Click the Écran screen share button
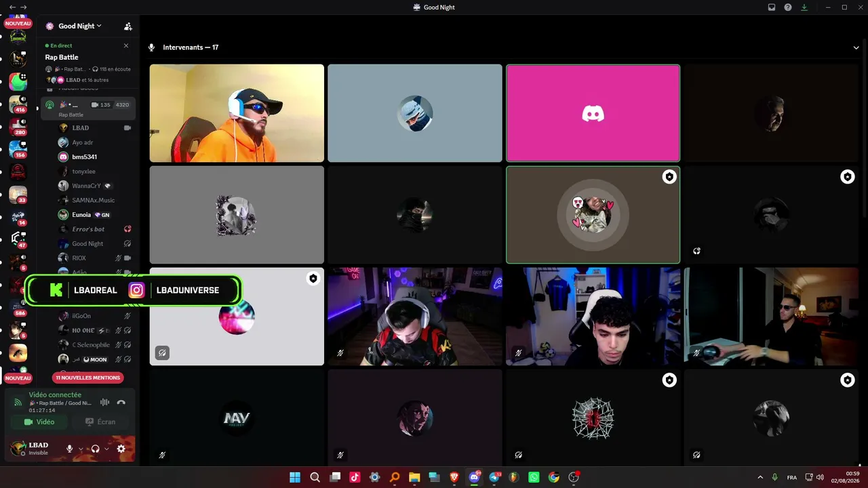868x488 pixels. click(100, 422)
